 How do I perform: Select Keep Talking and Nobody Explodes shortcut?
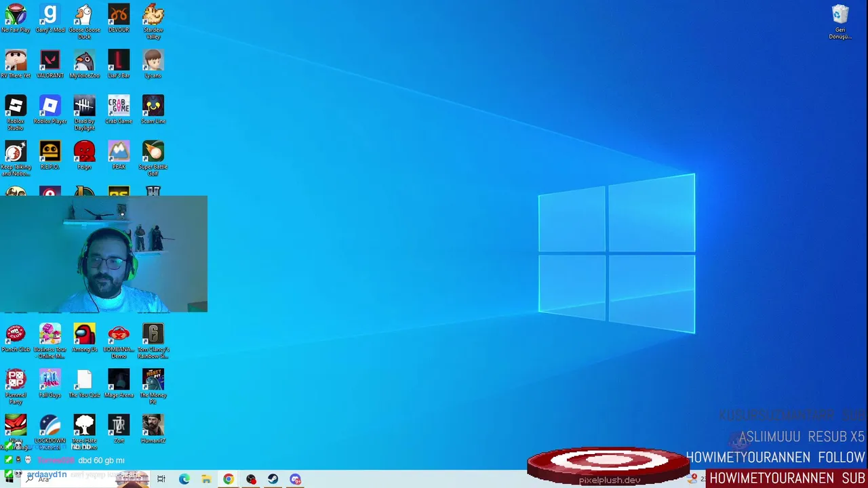pos(16,159)
